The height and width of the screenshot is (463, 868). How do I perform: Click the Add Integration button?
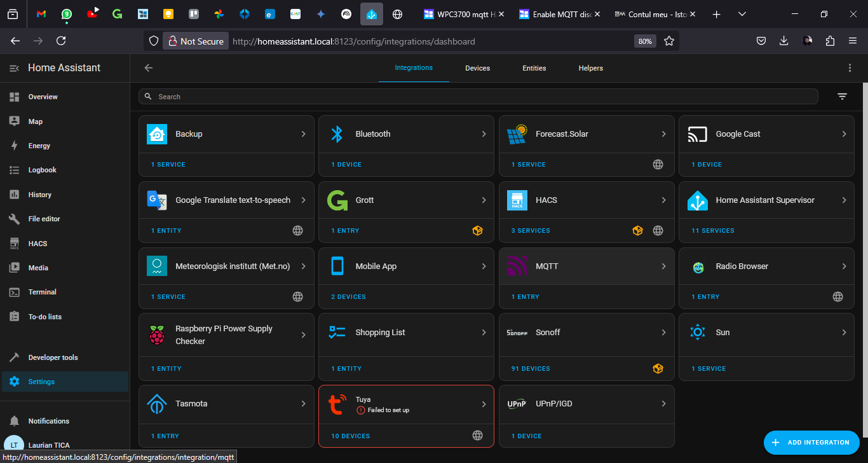coord(811,443)
